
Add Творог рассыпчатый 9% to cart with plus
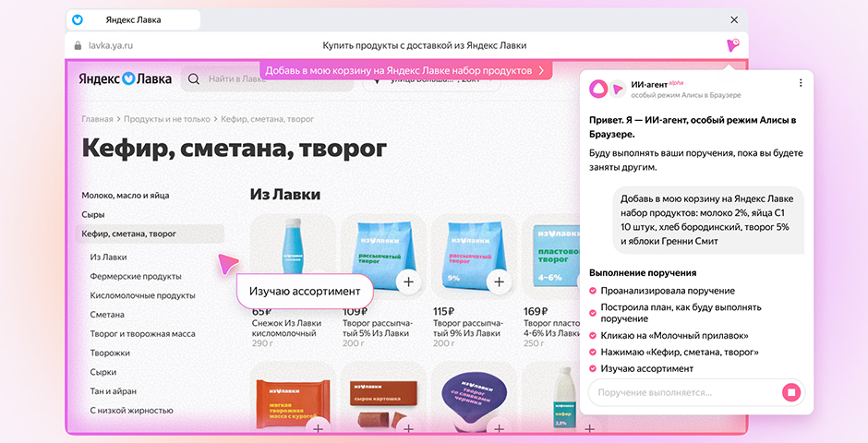point(499,281)
